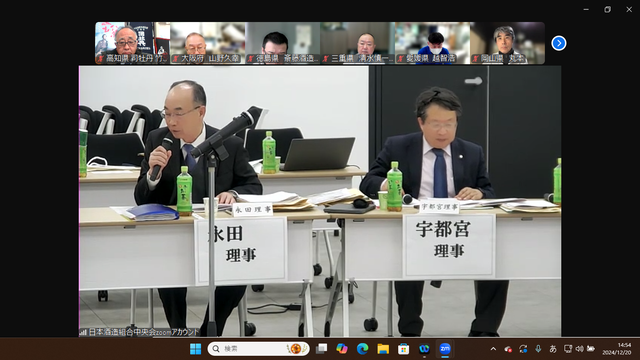The image size is (640, 360).
Task: Open the volume speaker tray icon
Action: click(x=579, y=349)
